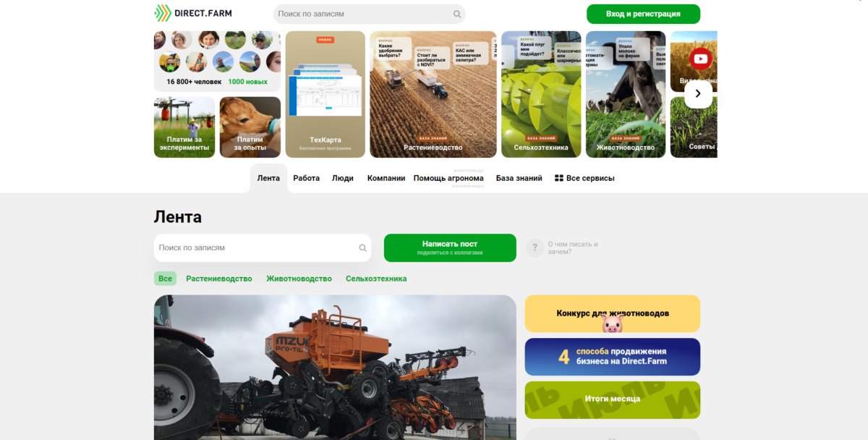Image resolution: width=868 pixels, height=440 pixels.
Task: Click the pig emoji on contest banner
Action: coord(612,323)
